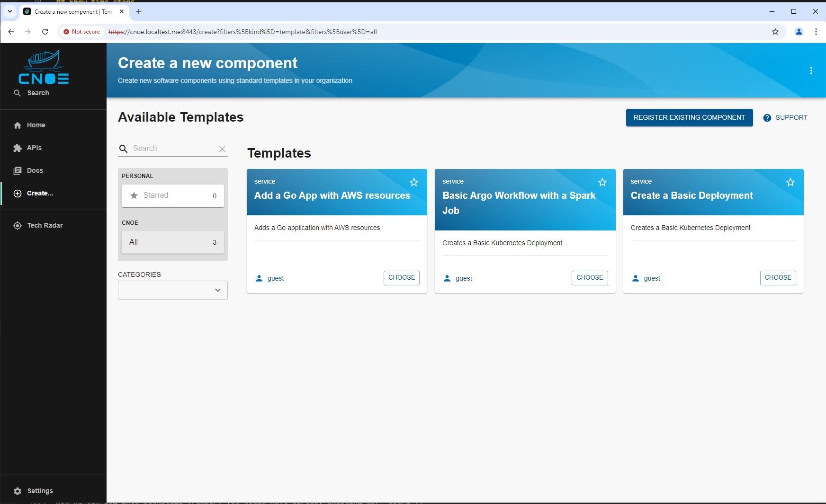
Task: Expand the Categories dropdown
Action: point(172,290)
